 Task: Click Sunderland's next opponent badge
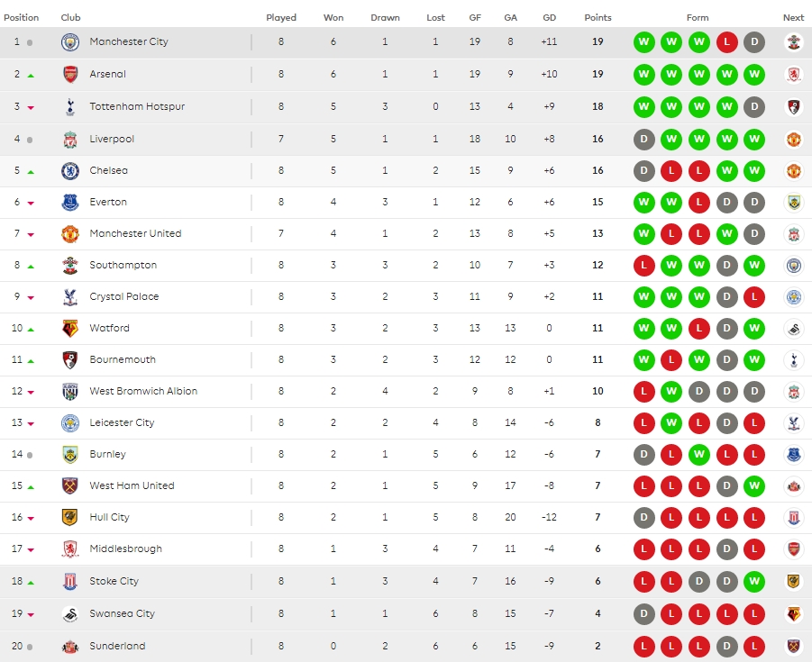[x=793, y=647]
